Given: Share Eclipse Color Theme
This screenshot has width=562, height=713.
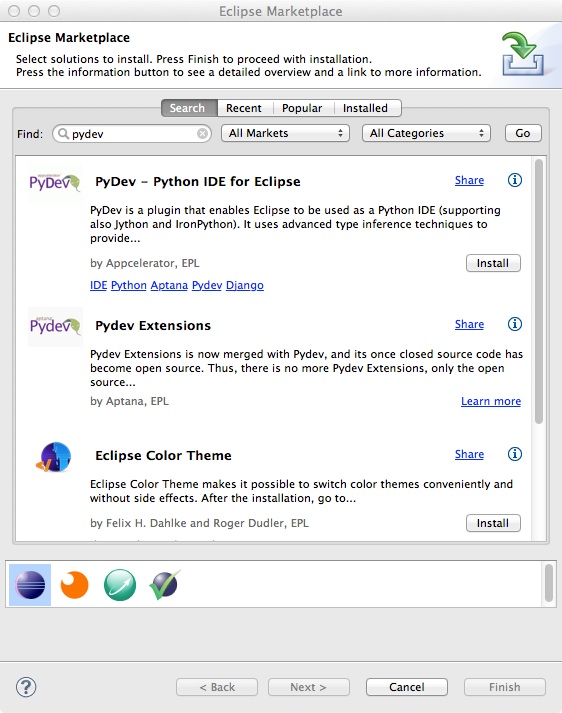Looking at the screenshot, I should click(x=469, y=454).
